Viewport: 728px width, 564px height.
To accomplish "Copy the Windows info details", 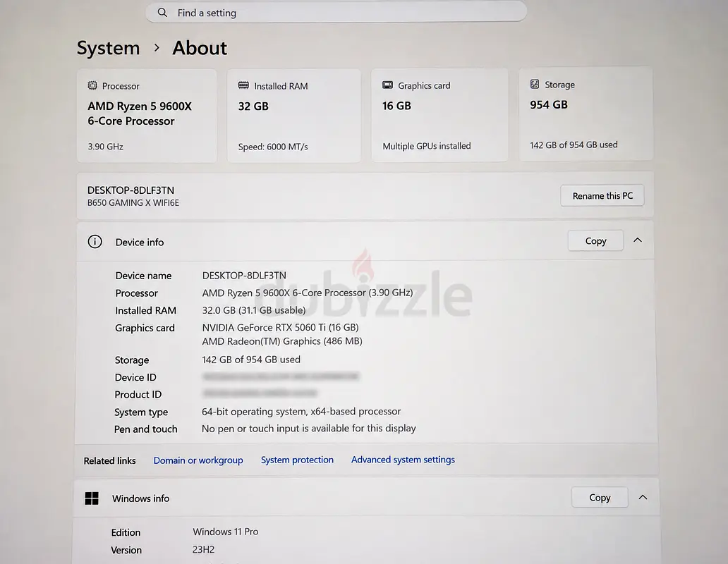I will point(600,497).
